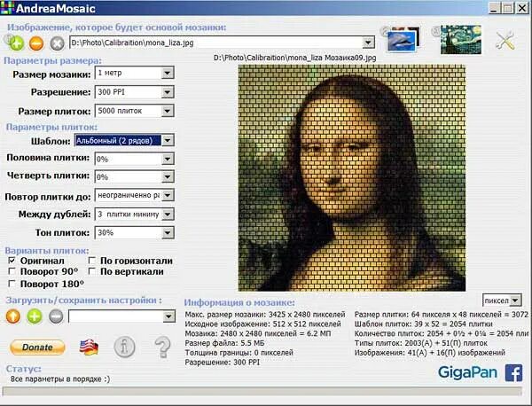Image resolution: width=532 pixels, height=406 pixels.
Task: Open the GigaPan link
Action: [467, 373]
